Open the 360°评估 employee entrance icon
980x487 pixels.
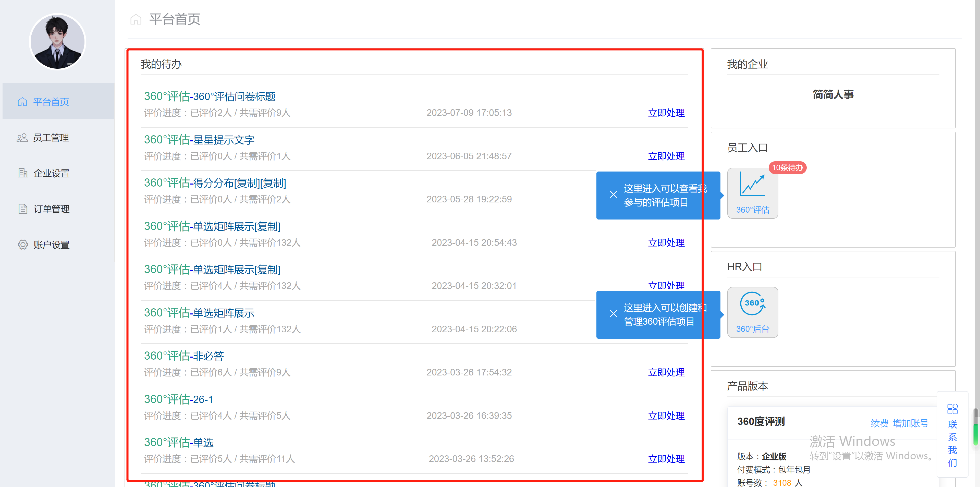tap(753, 193)
